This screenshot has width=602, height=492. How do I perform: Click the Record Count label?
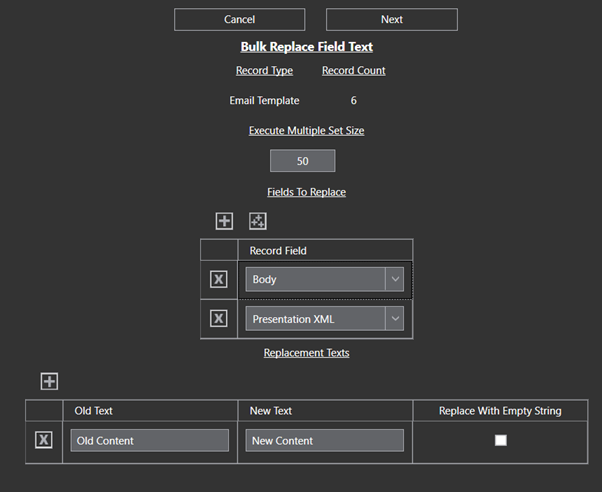pyautogui.click(x=353, y=71)
